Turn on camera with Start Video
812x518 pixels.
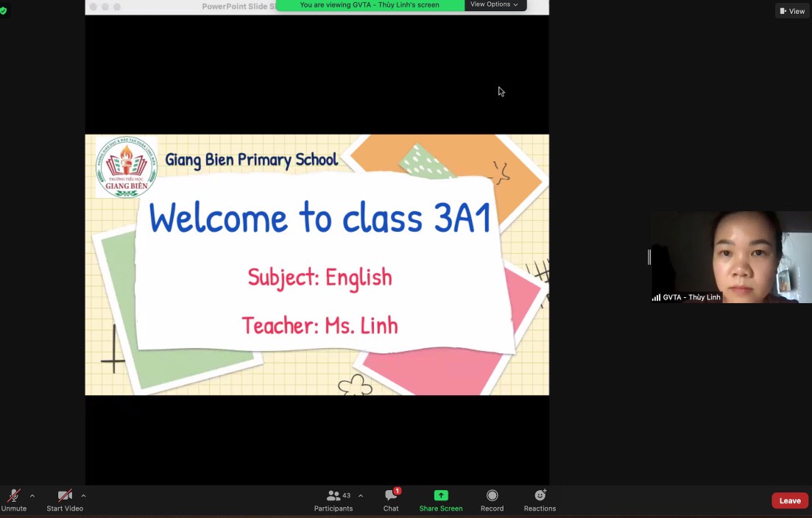pyautogui.click(x=65, y=500)
